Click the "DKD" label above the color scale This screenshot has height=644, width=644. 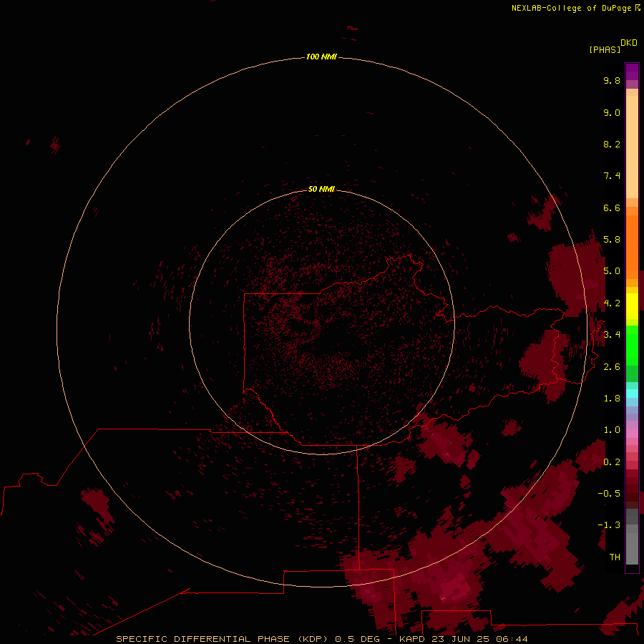click(x=629, y=43)
